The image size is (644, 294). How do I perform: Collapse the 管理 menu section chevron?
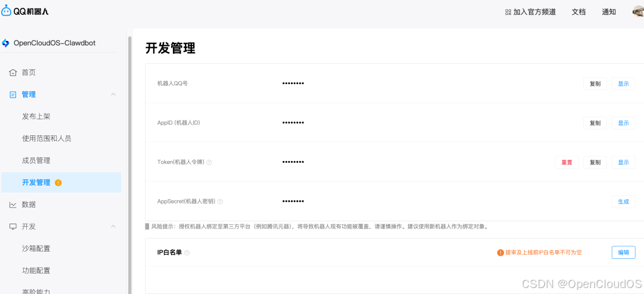[x=113, y=94]
